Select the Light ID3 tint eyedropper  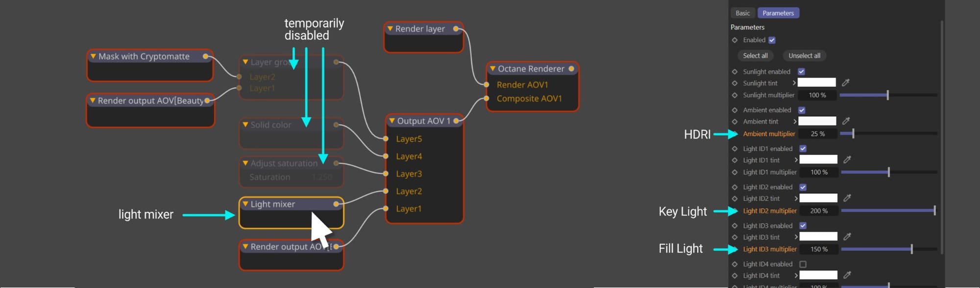(x=847, y=236)
